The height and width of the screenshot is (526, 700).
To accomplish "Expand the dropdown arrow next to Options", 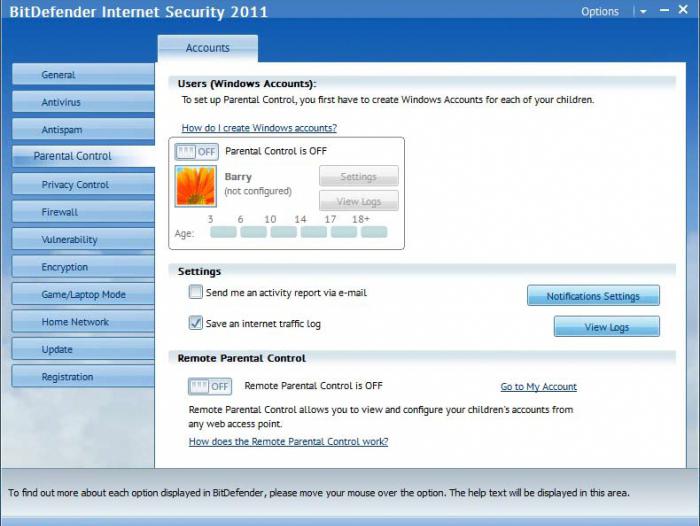I will point(643,12).
